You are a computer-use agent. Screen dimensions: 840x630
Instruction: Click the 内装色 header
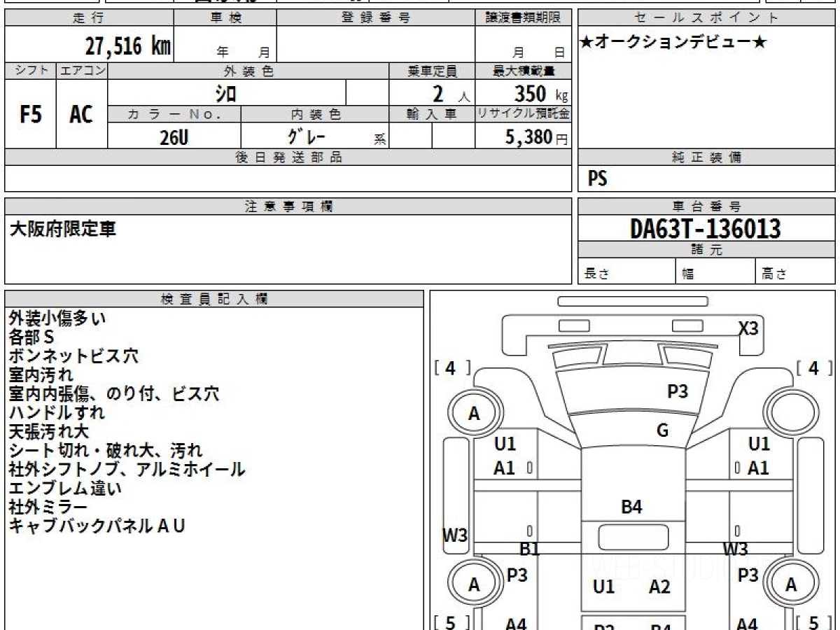315,114
